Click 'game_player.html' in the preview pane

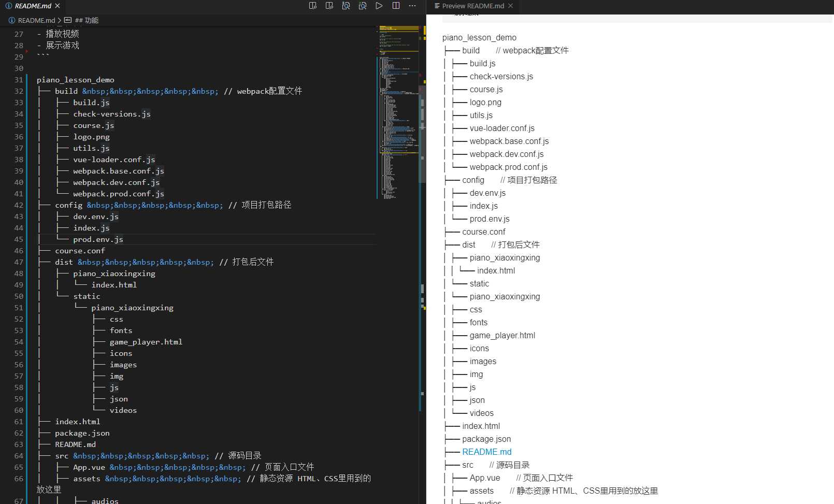pos(502,335)
